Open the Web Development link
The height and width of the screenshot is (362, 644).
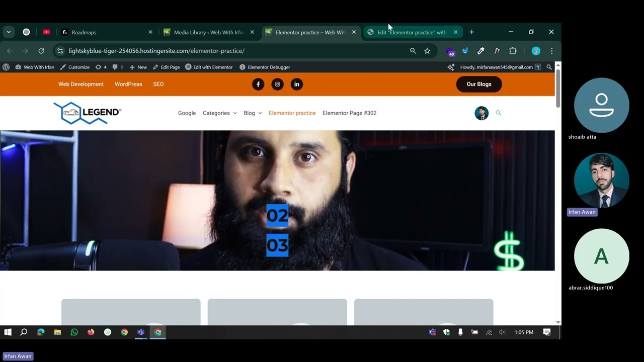pyautogui.click(x=81, y=84)
